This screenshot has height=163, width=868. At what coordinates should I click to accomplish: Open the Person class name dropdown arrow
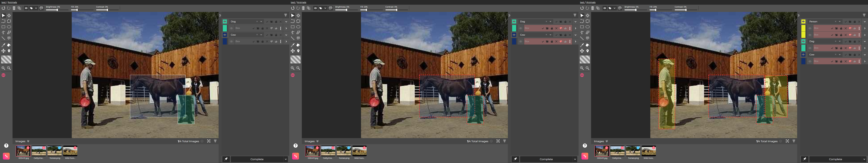click(x=840, y=22)
